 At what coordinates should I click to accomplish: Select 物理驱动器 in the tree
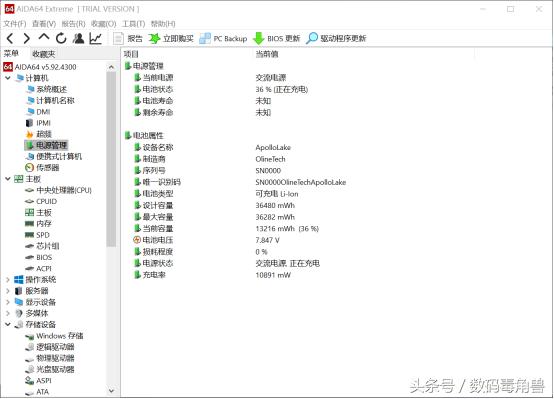pos(50,358)
